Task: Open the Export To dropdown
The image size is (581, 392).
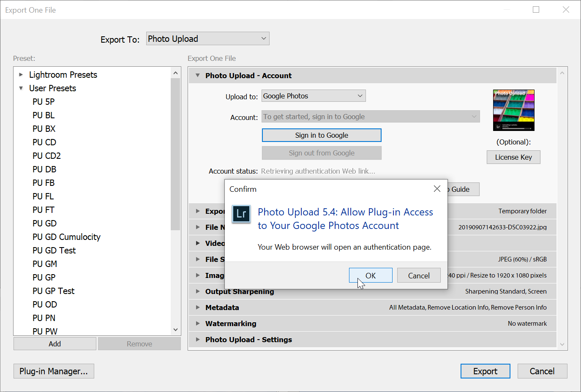Action: coord(207,39)
